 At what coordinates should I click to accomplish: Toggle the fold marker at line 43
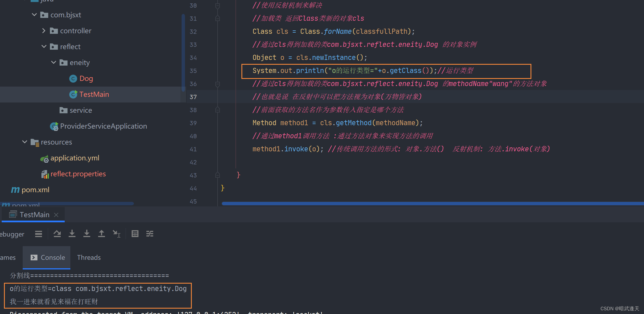218,175
